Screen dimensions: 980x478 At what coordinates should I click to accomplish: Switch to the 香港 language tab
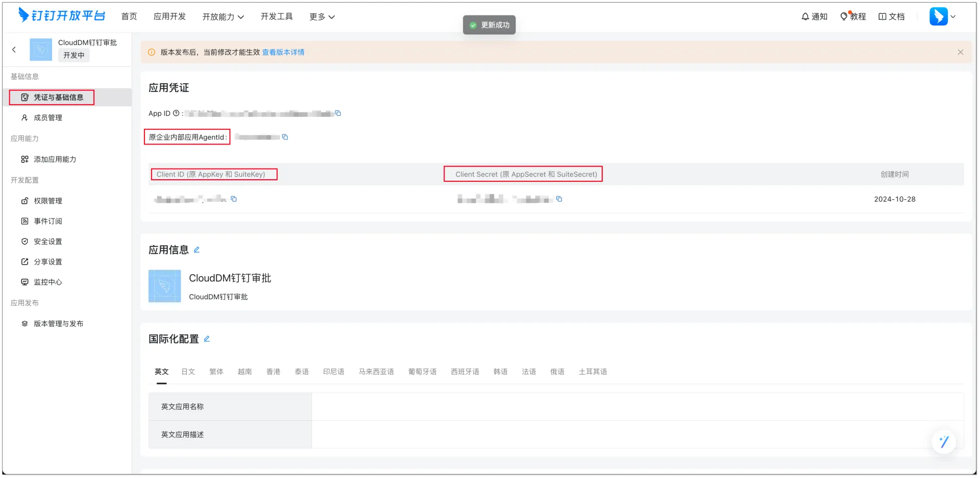[x=273, y=372]
